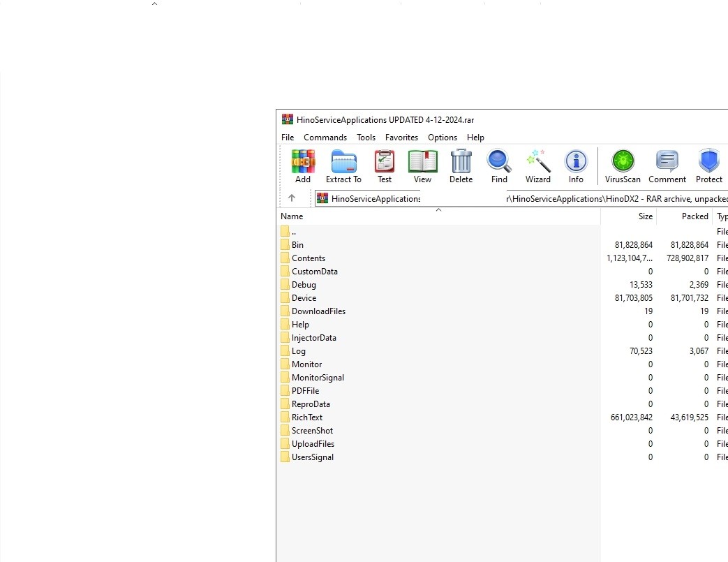Open the Tools menu
The image size is (728, 562).
[366, 138]
